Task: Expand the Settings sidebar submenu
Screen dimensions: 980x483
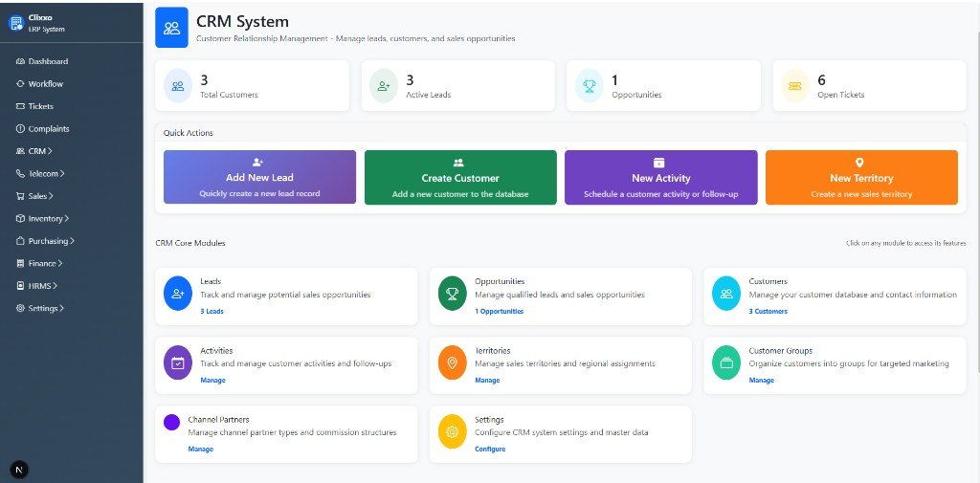Action: [x=62, y=308]
